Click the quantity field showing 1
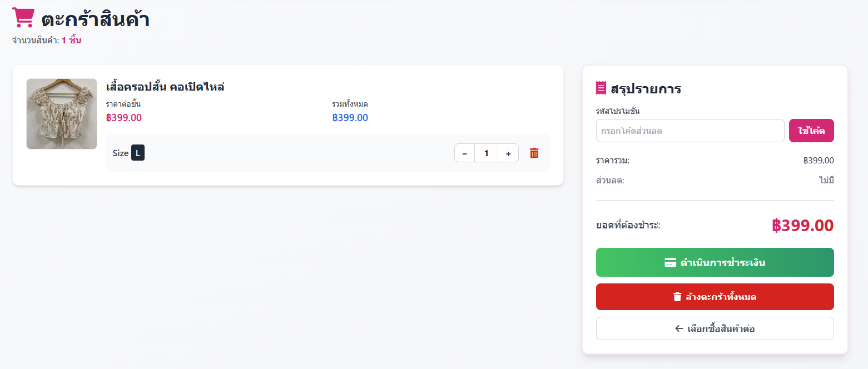The width and height of the screenshot is (868, 369). 487,153
